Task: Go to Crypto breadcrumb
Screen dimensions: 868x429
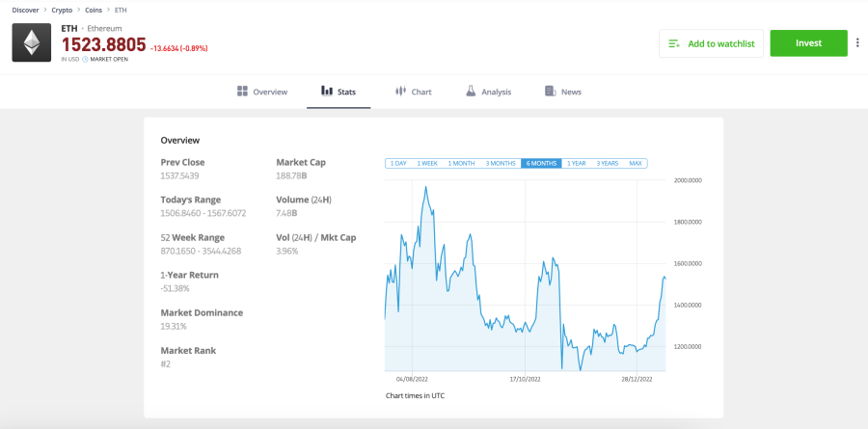Action: [62, 10]
